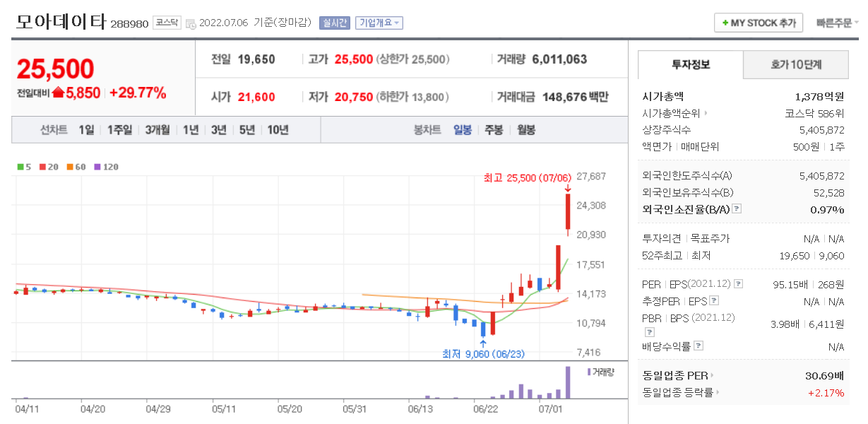Click the 목표주가 label
Image resolution: width=868 pixels, height=424 pixels.
pos(710,239)
